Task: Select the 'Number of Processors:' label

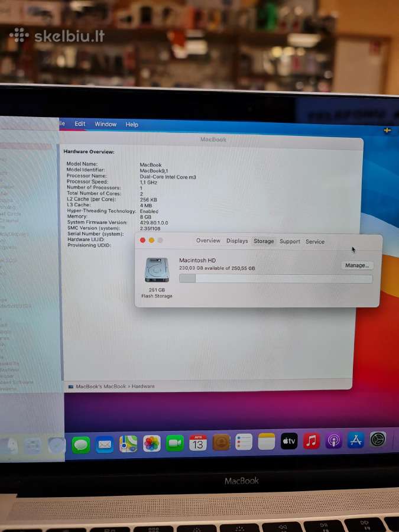Action: 93,187
